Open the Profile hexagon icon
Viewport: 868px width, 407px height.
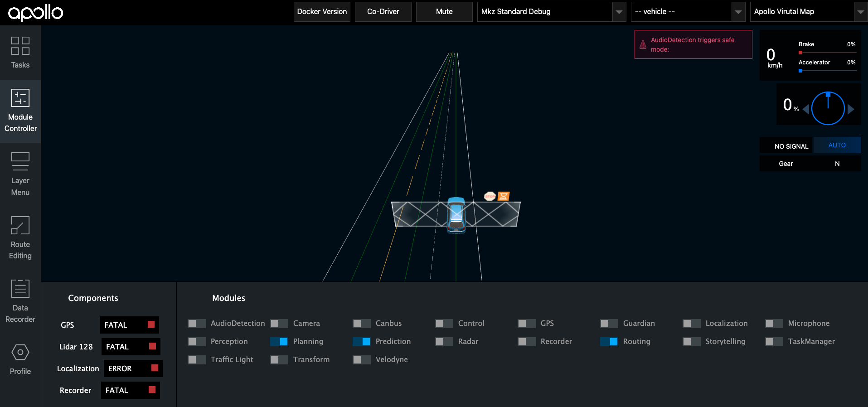point(20,352)
